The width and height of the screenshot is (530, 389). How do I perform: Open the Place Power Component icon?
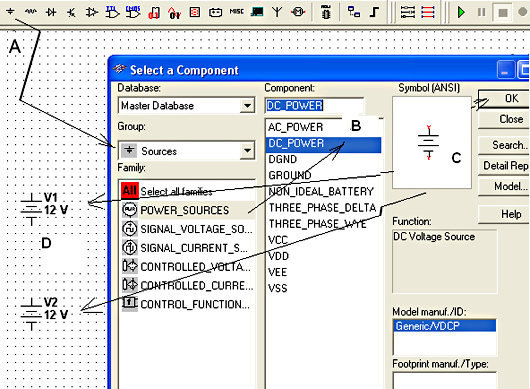pos(215,13)
